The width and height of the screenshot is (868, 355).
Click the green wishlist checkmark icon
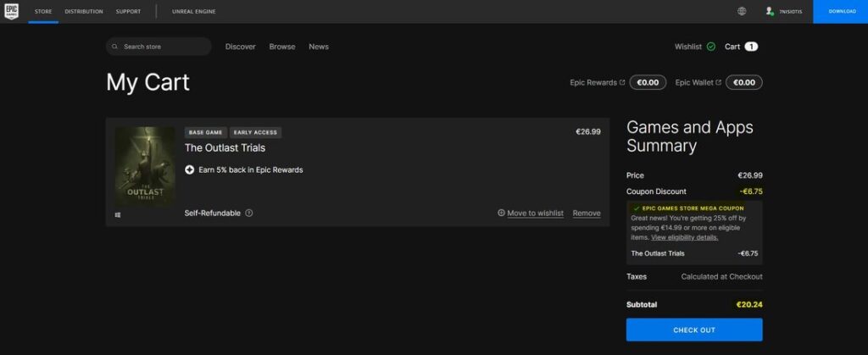coord(710,47)
